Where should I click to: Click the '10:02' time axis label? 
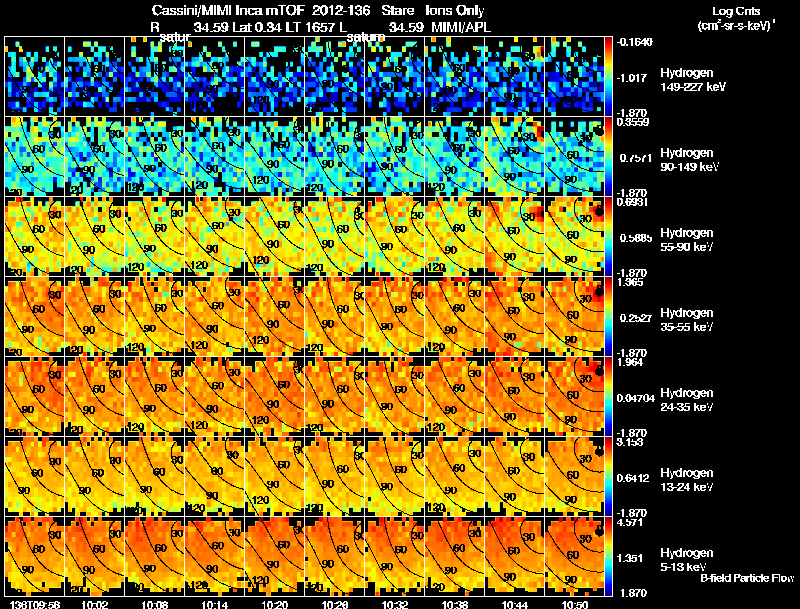[94, 604]
